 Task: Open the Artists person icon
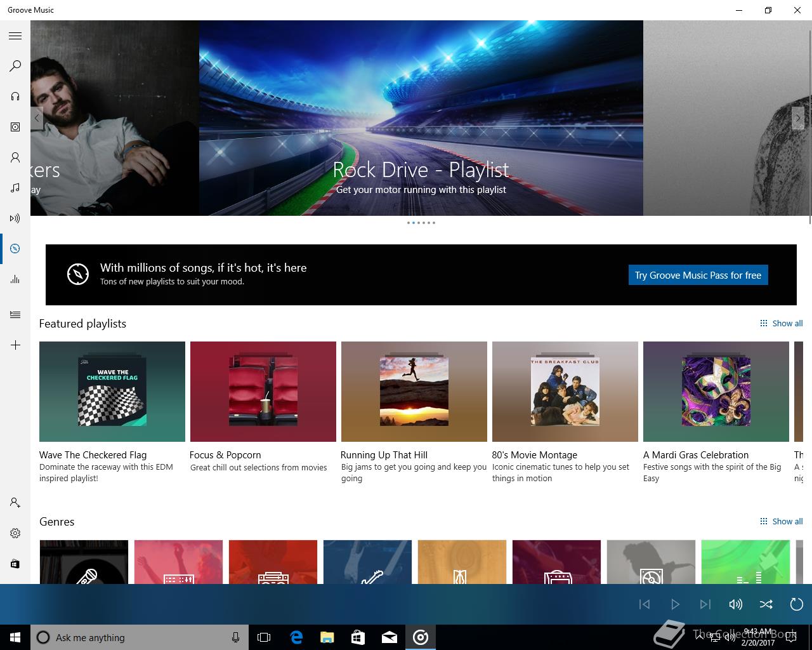pos(15,157)
